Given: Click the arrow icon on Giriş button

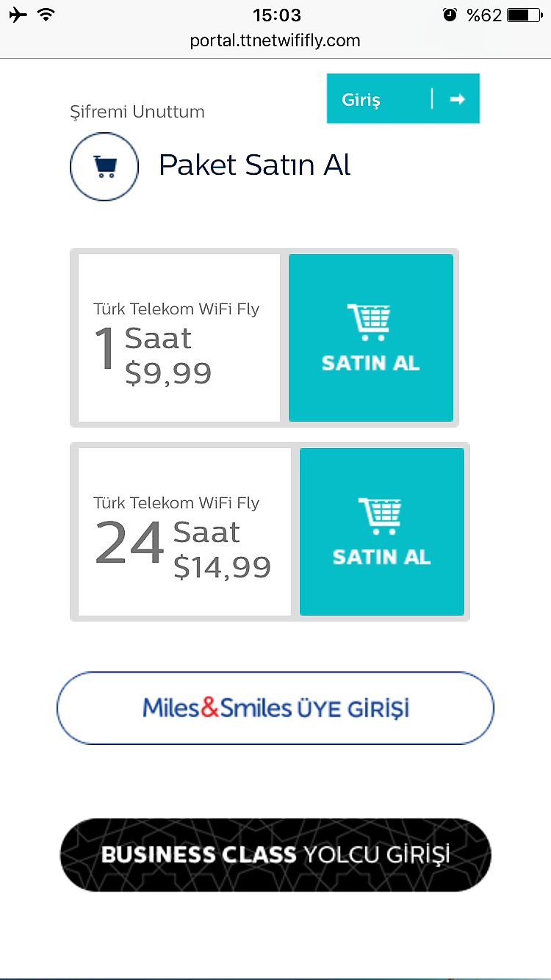Looking at the screenshot, I should point(458,99).
